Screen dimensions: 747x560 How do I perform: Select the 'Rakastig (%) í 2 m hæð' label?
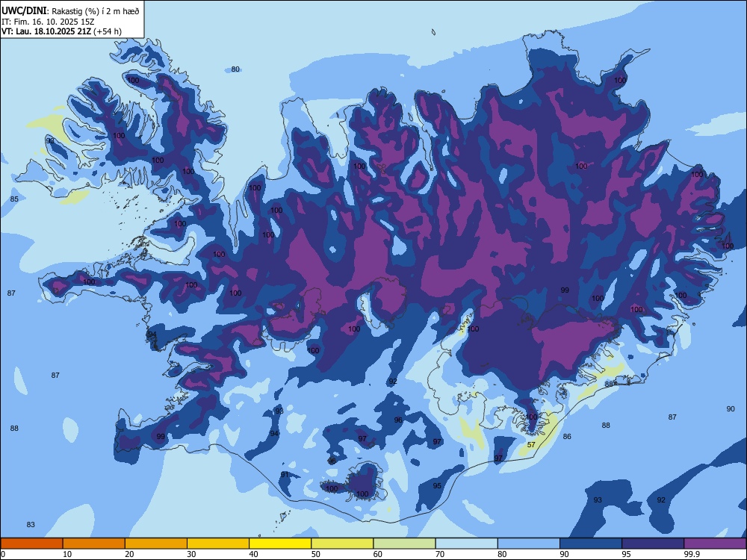coord(96,11)
